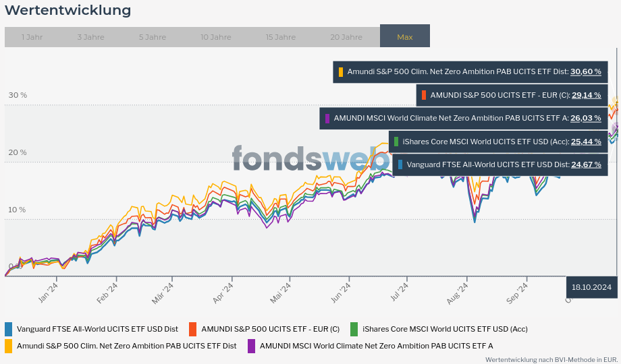621x364 pixels.
Task: Click the 24,67 % Vanguard tooltip value
Action: click(x=586, y=164)
